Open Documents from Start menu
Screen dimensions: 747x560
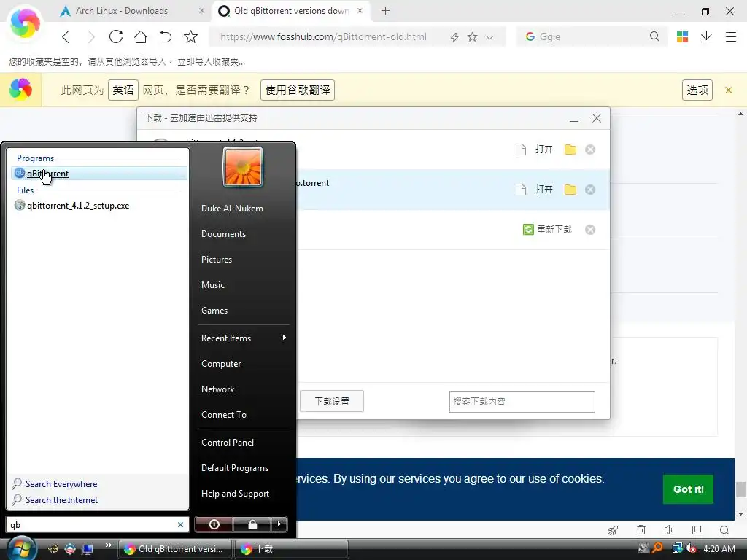coord(223,234)
